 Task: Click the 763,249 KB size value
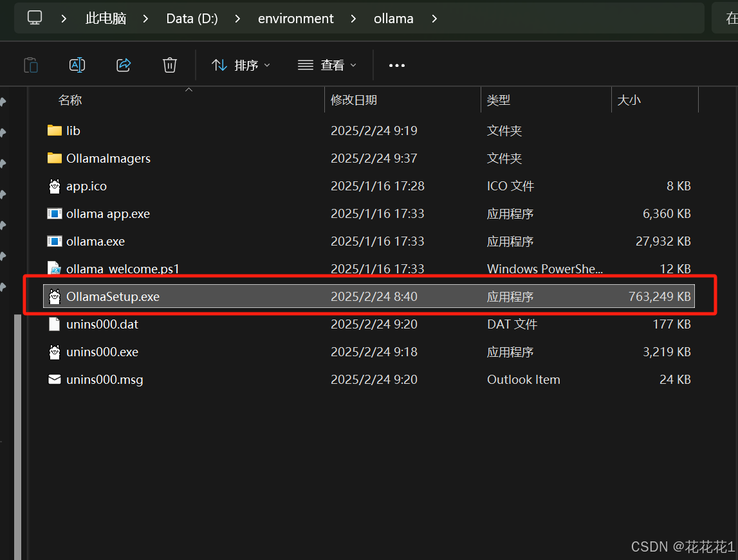[x=660, y=296]
